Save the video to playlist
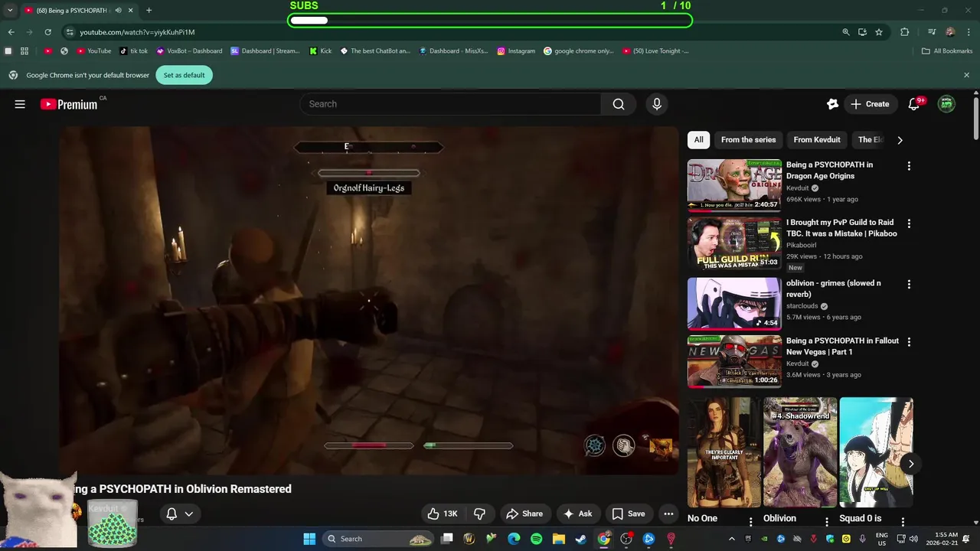This screenshot has height=551, width=980. pos(629,514)
